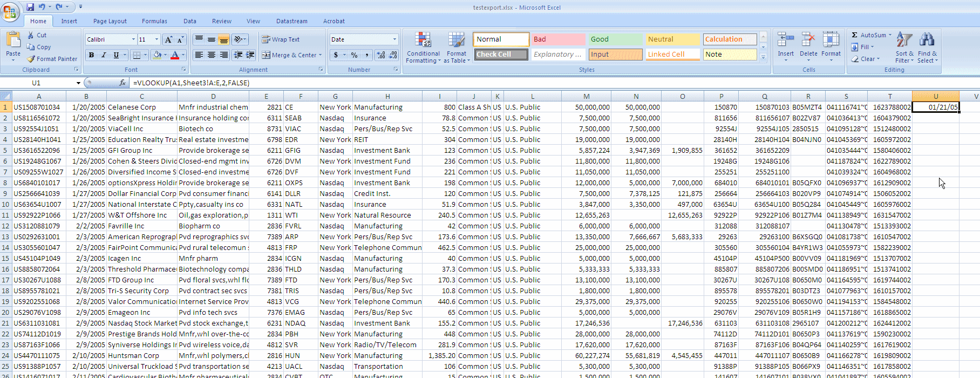The width and height of the screenshot is (980, 378).
Task: Open Conditional Formatting menu
Action: pyautogui.click(x=424, y=48)
